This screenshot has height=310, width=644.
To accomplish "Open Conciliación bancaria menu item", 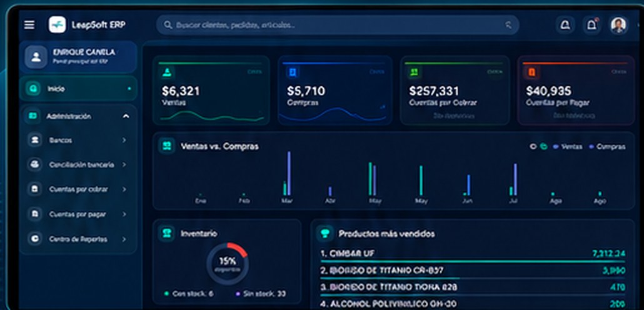I will [x=78, y=164].
